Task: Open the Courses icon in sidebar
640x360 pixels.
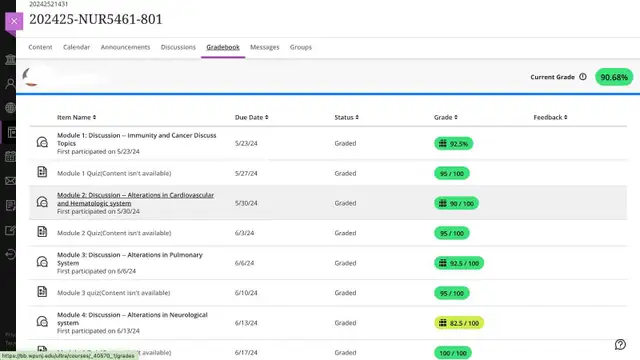Action: [x=11, y=132]
